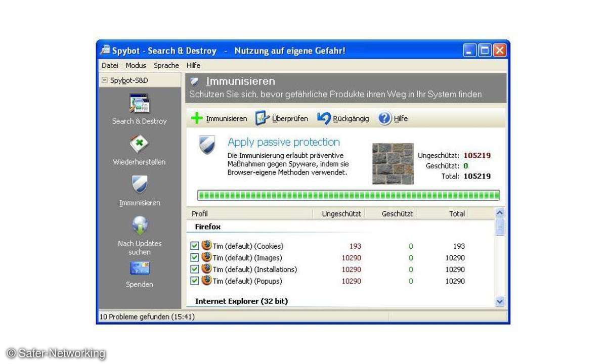Select the Firefox group heading
This screenshot has height=364, width=607.
(208, 227)
